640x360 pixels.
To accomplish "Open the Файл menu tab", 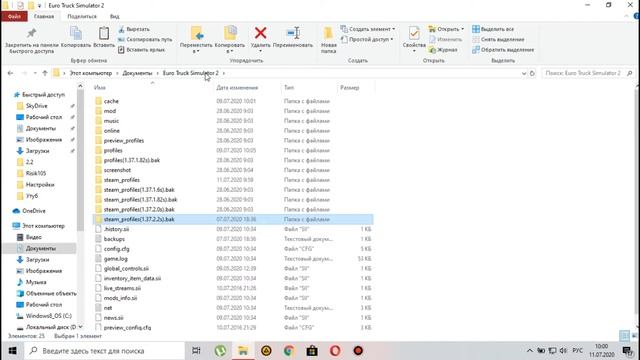I will (14, 16).
